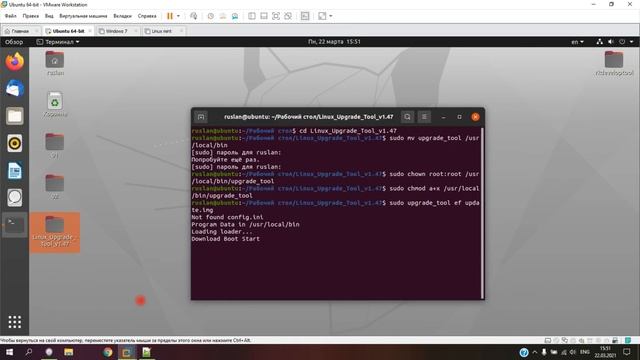Open Chrome from the Windows taskbar
The width and height of the screenshot is (640, 360).
tap(107, 352)
